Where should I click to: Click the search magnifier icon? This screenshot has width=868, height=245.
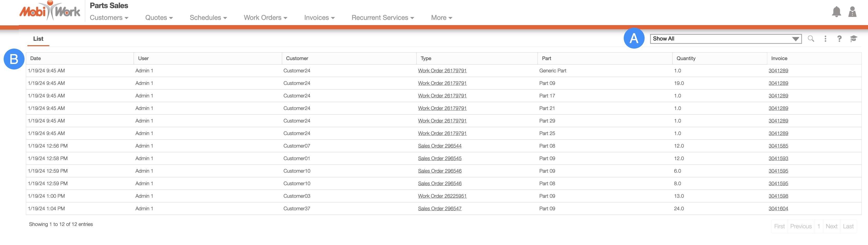[x=811, y=39]
